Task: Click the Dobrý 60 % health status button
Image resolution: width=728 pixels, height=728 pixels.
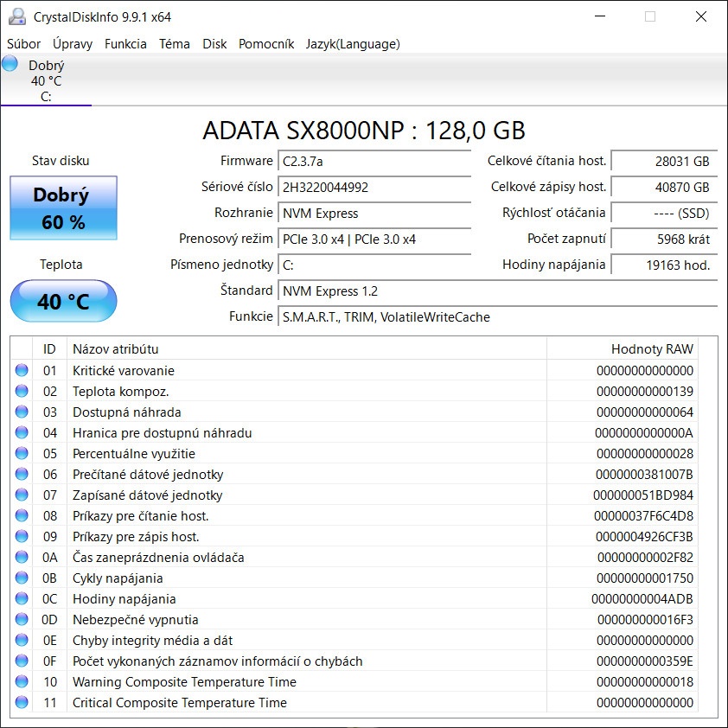Action: (64, 208)
